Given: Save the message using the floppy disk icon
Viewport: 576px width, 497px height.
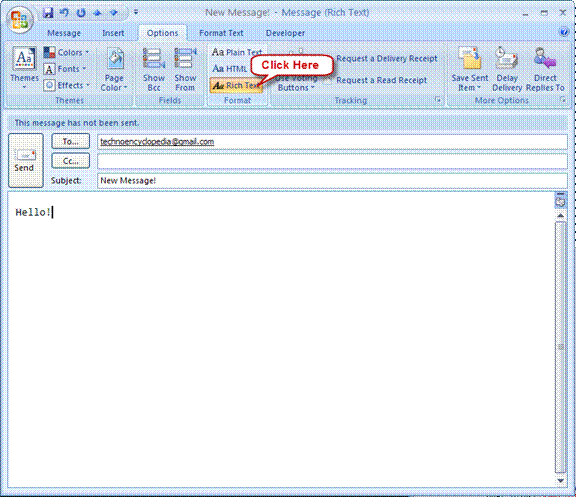Looking at the screenshot, I should [x=48, y=13].
